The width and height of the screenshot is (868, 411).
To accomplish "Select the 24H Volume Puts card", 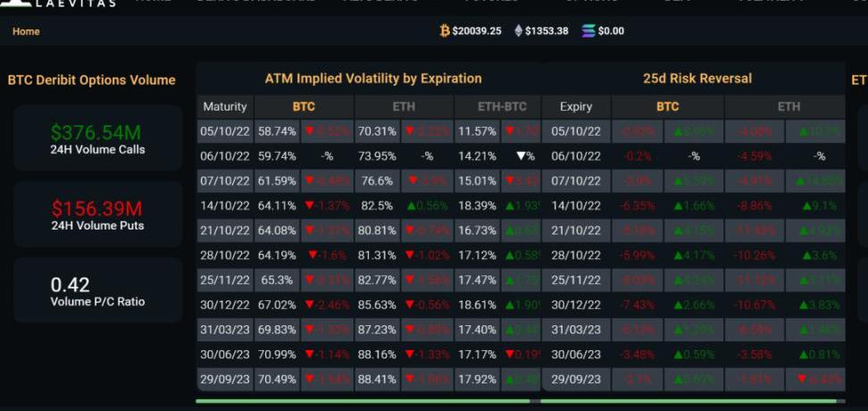I will click(x=97, y=214).
